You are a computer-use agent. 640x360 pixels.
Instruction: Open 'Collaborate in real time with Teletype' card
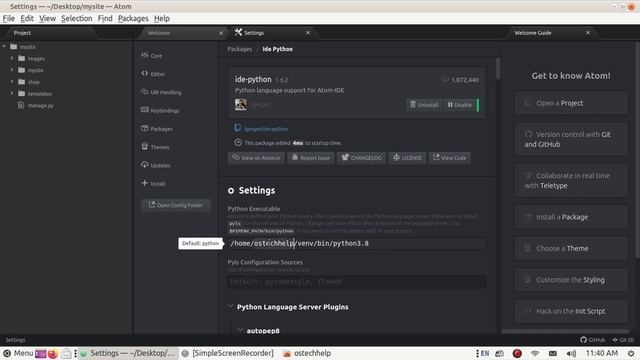pos(571,180)
